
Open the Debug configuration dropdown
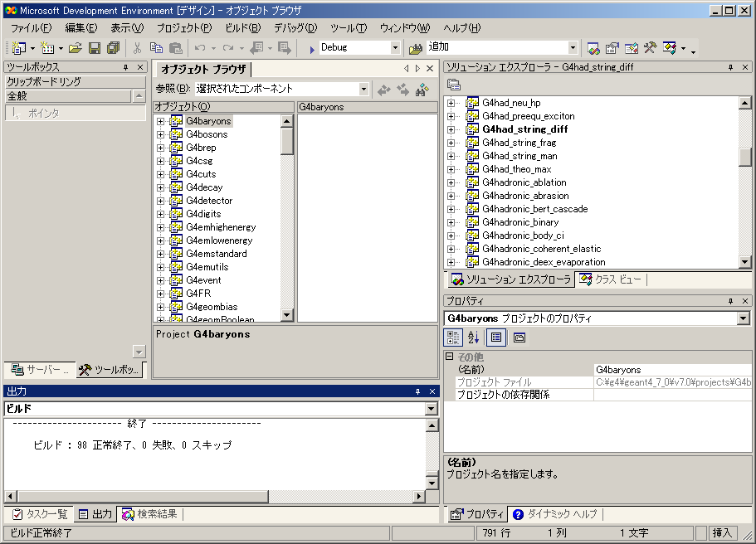tap(395, 47)
